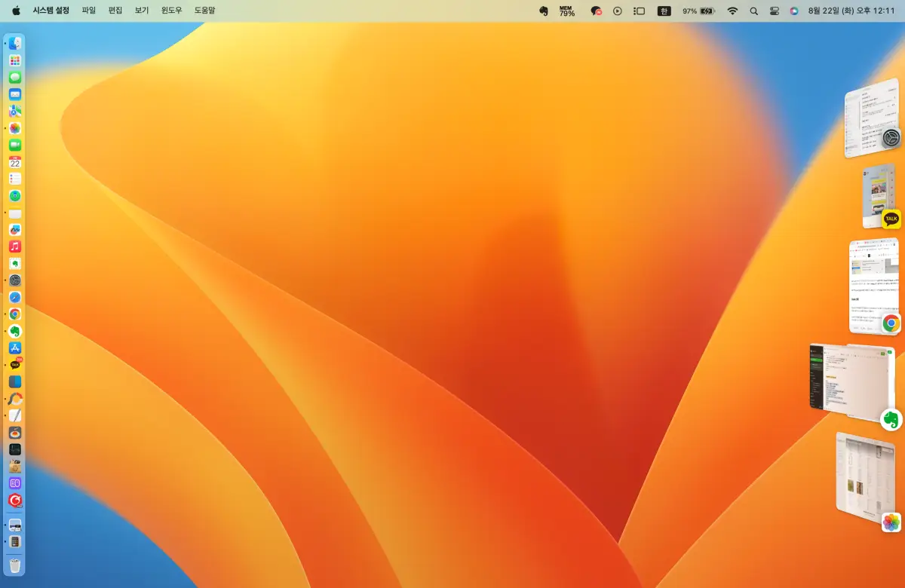Open Finder from the Dock
Image resolution: width=905 pixels, height=588 pixels.
(x=15, y=44)
